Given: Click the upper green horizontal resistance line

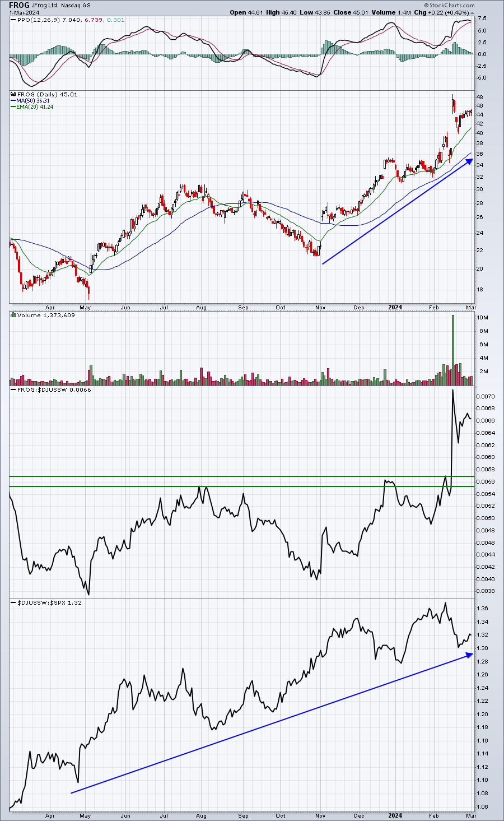Looking at the screenshot, I should (x=241, y=476).
